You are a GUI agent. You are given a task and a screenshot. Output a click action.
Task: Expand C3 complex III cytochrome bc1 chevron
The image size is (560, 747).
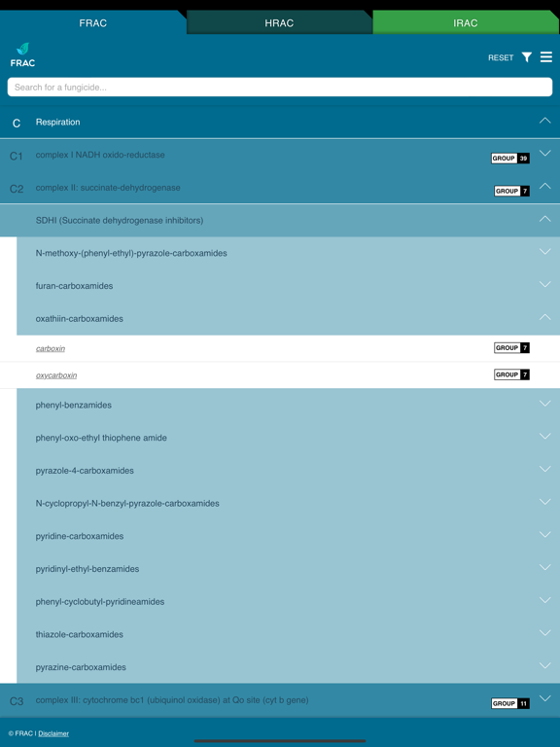click(544, 698)
